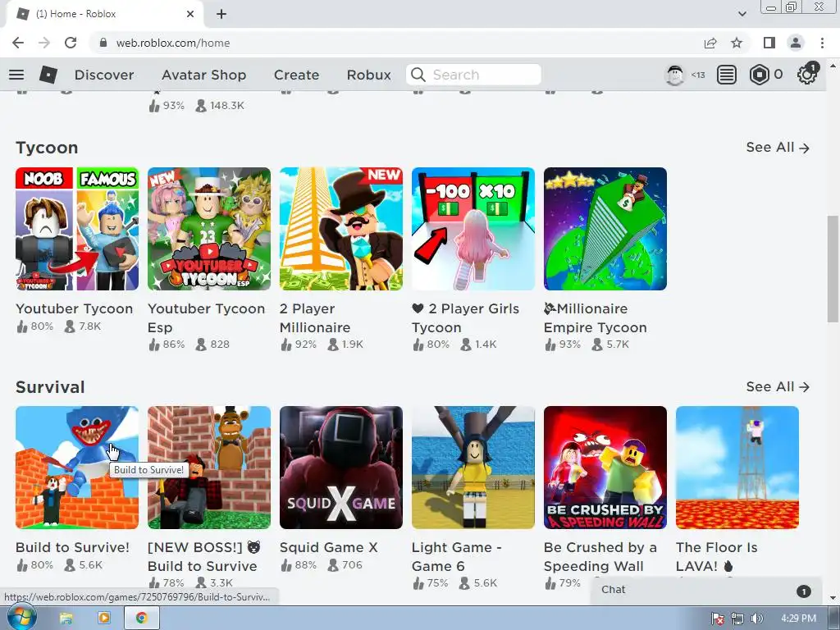840x630 pixels.
Task: Close the Home - Roblox tab
Action: coord(190,14)
